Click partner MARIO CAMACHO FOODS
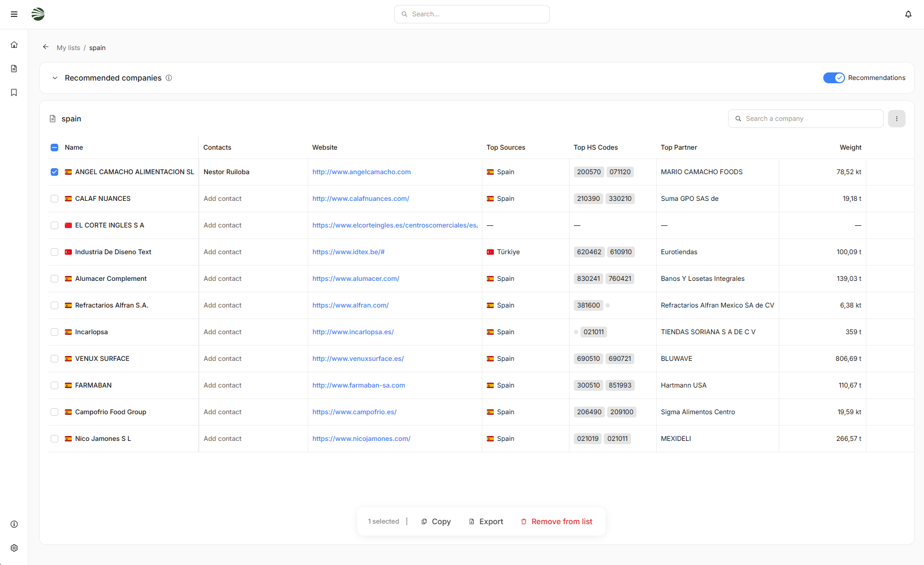The height and width of the screenshot is (565, 924). point(702,172)
